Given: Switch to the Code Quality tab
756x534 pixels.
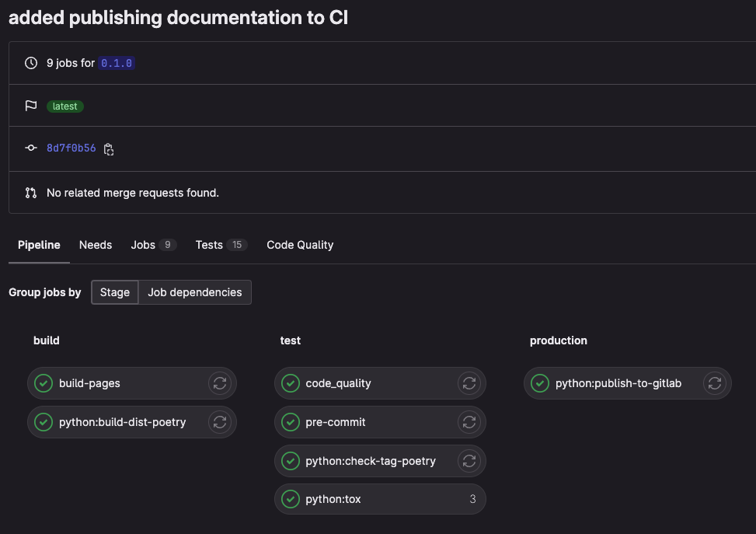Looking at the screenshot, I should [300, 245].
